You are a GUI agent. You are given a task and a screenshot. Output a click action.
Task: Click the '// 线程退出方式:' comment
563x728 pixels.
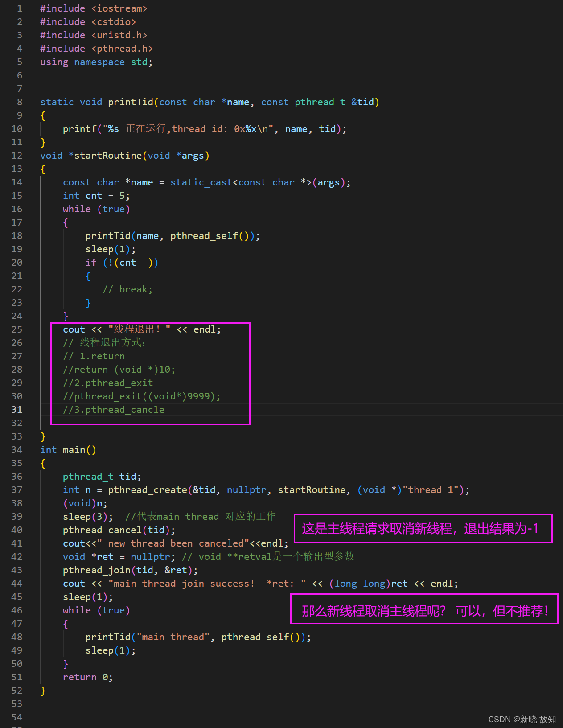(104, 343)
